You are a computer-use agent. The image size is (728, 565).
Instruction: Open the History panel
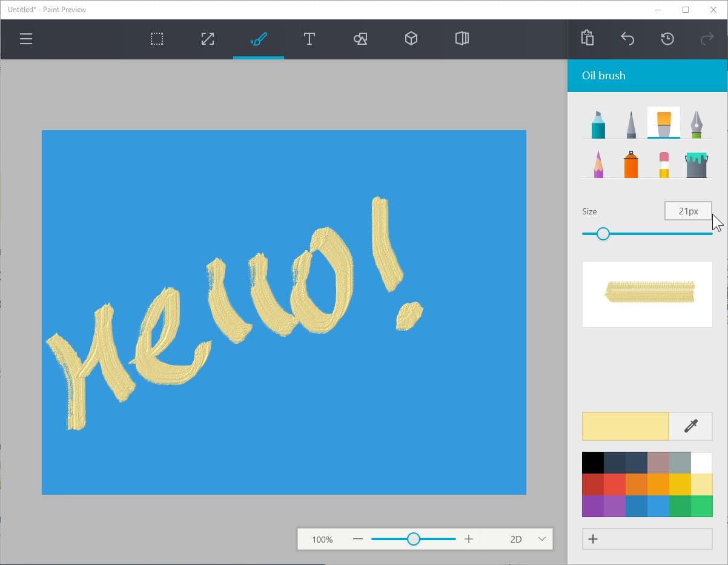click(x=667, y=38)
